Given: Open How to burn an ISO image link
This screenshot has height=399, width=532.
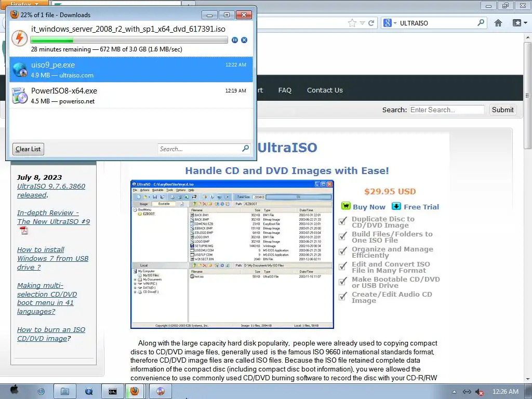Looking at the screenshot, I should pyautogui.click(x=51, y=334).
